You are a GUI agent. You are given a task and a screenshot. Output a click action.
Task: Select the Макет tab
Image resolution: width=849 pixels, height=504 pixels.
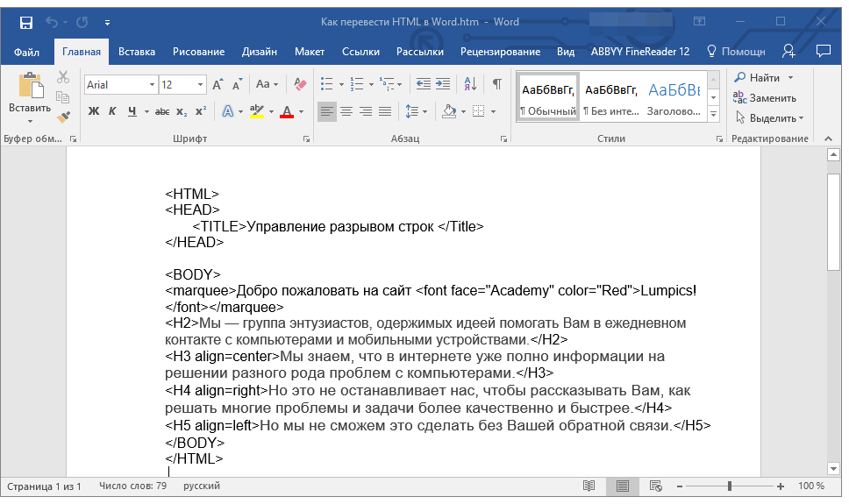point(310,52)
